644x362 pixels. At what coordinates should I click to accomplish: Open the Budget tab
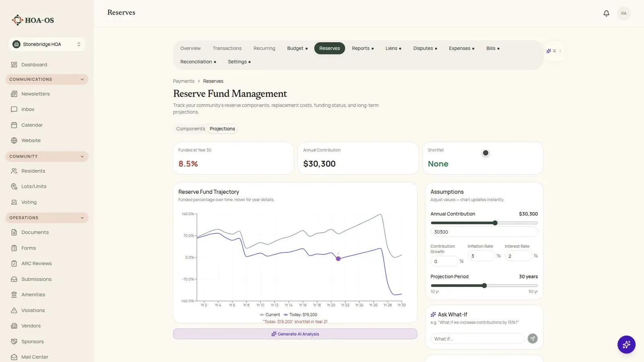[297, 48]
